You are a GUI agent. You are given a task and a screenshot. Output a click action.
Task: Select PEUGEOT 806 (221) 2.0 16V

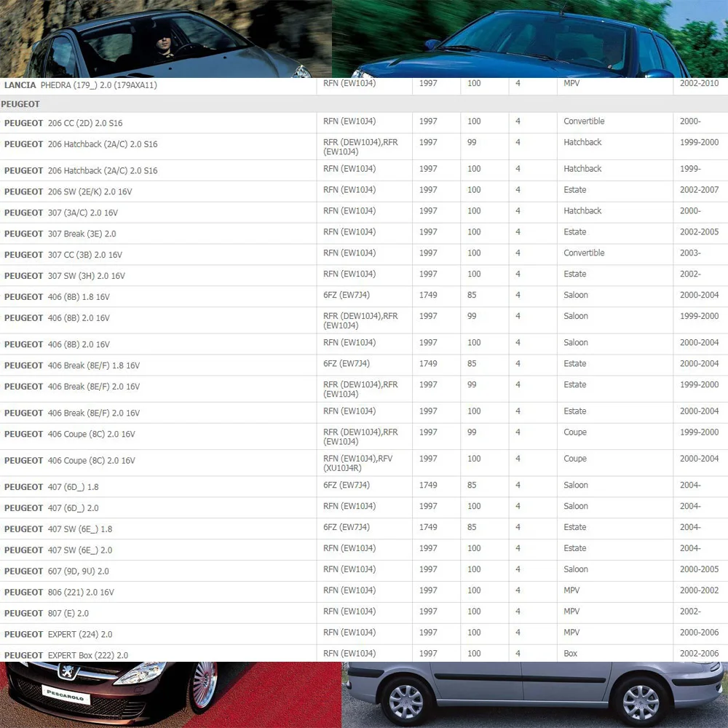tap(60, 593)
